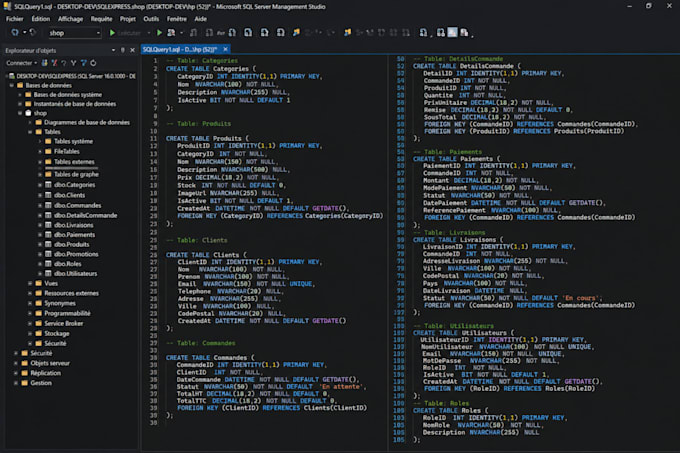This screenshot has height=453, width=680.
Task: Click the 'CREATE TABLE Produits' code line
Action: tap(207, 138)
